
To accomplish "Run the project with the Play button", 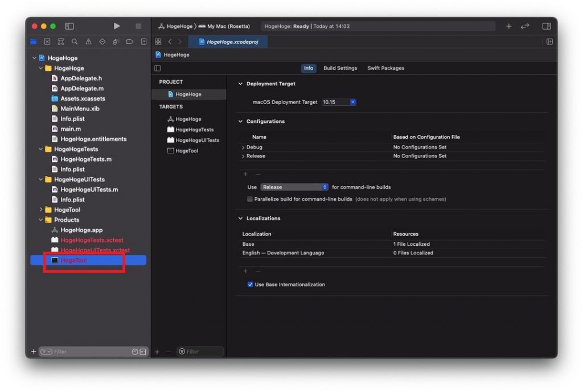I will [117, 26].
